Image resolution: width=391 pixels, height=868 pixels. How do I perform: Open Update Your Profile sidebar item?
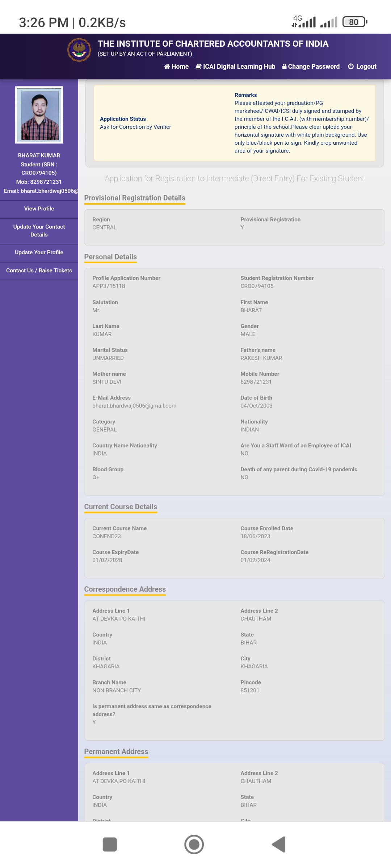(39, 252)
